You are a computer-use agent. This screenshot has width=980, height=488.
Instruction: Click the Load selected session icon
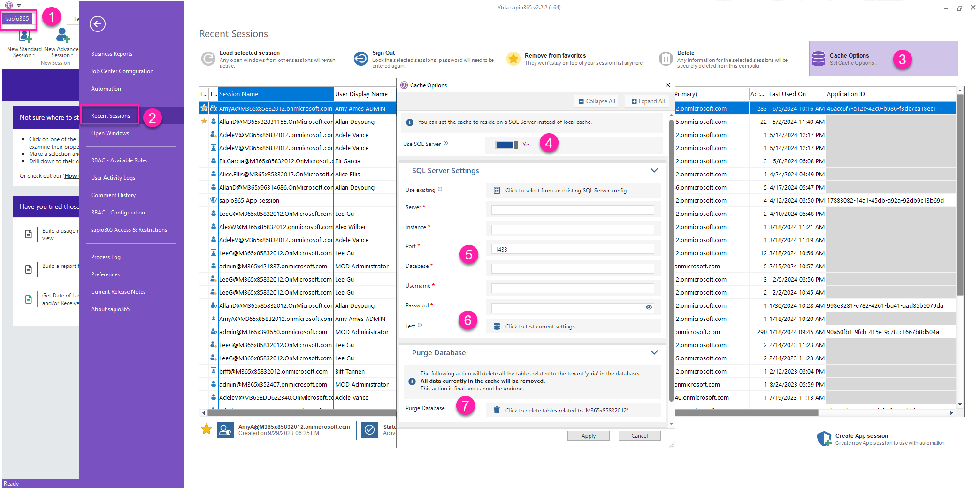tap(208, 59)
